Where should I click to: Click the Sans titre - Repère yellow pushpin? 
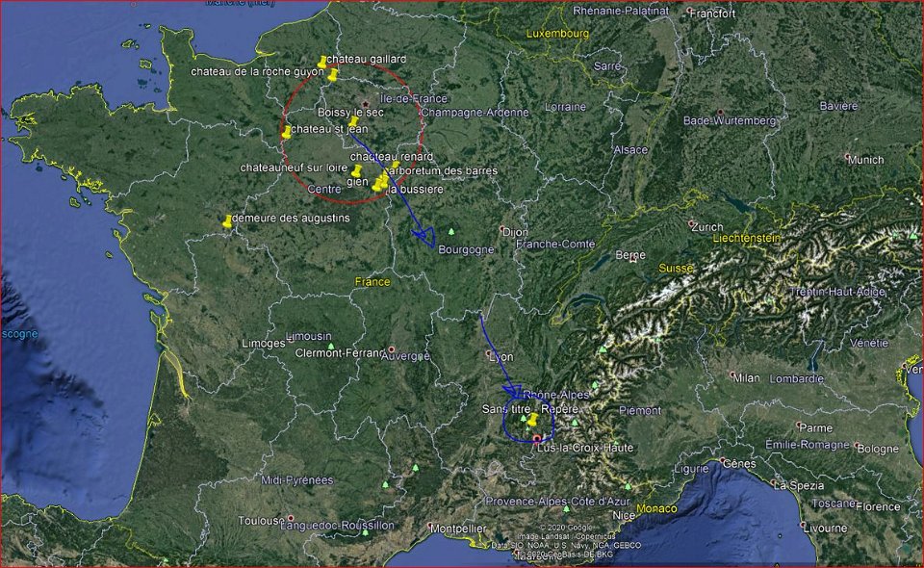point(532,420)
